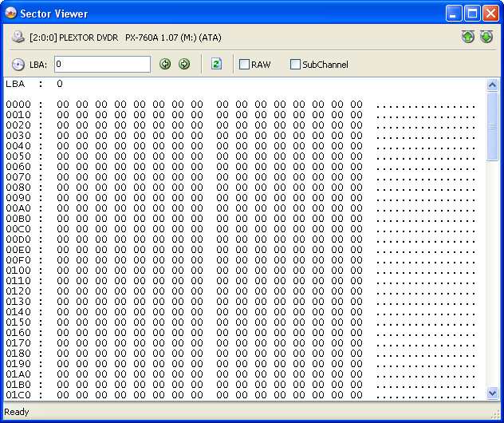The image size is (504, 423).
Task: Click the drive icon beside PLEXTOR DVDR
Action: [18, 37]
